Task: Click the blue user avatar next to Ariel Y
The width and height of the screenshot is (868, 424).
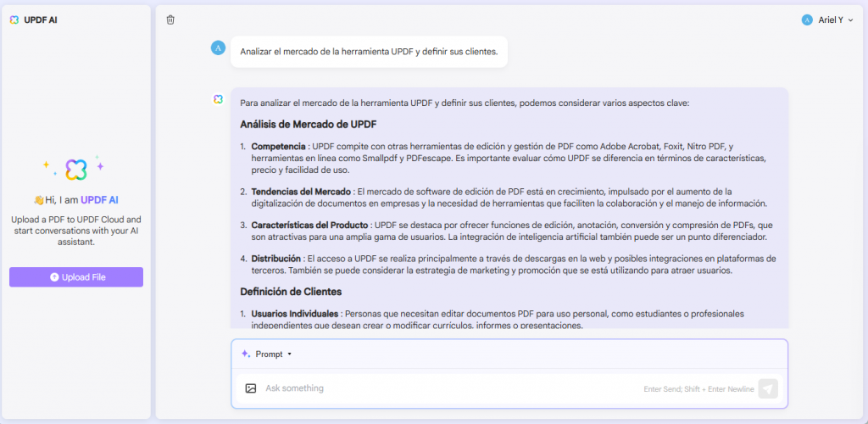Action: tap(807, 20)
